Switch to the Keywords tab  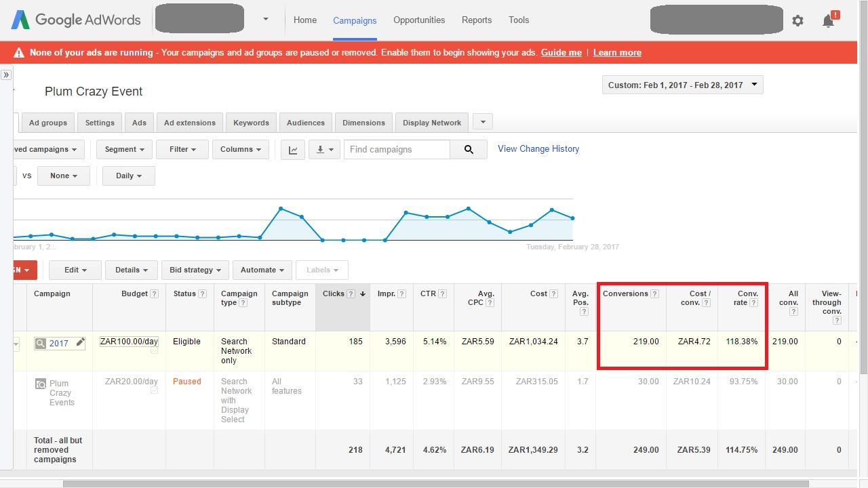click(x=251, y=123)
